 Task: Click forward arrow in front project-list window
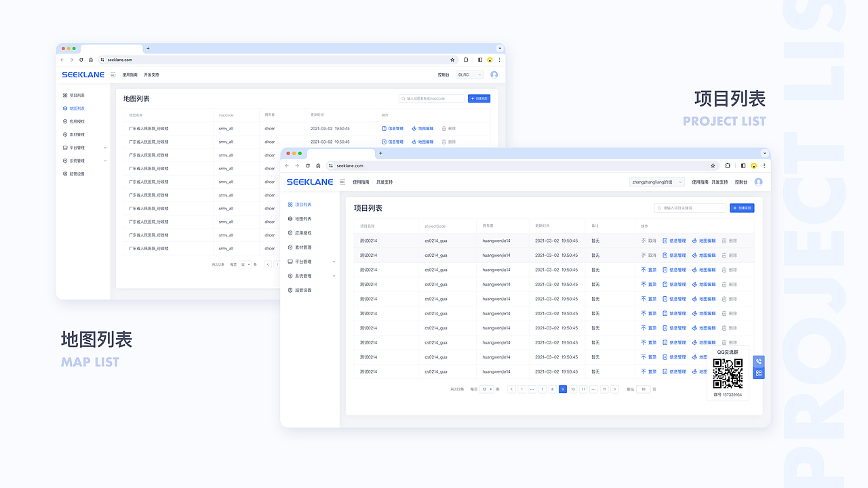tap(297, 165)
